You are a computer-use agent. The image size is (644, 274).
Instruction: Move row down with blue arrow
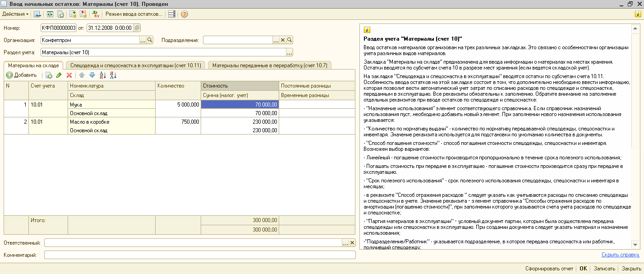[x=92, y=75]
